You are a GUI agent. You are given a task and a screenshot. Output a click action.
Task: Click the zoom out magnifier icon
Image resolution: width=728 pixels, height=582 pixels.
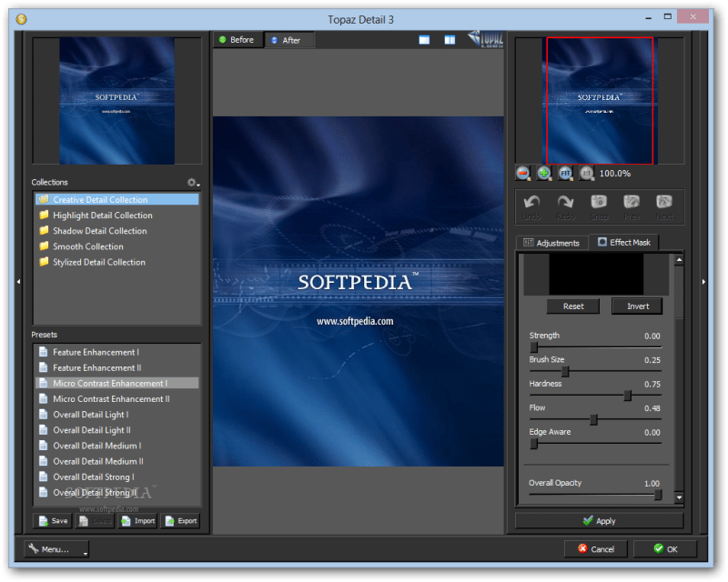pyautogui.click(x=522, y=173)
